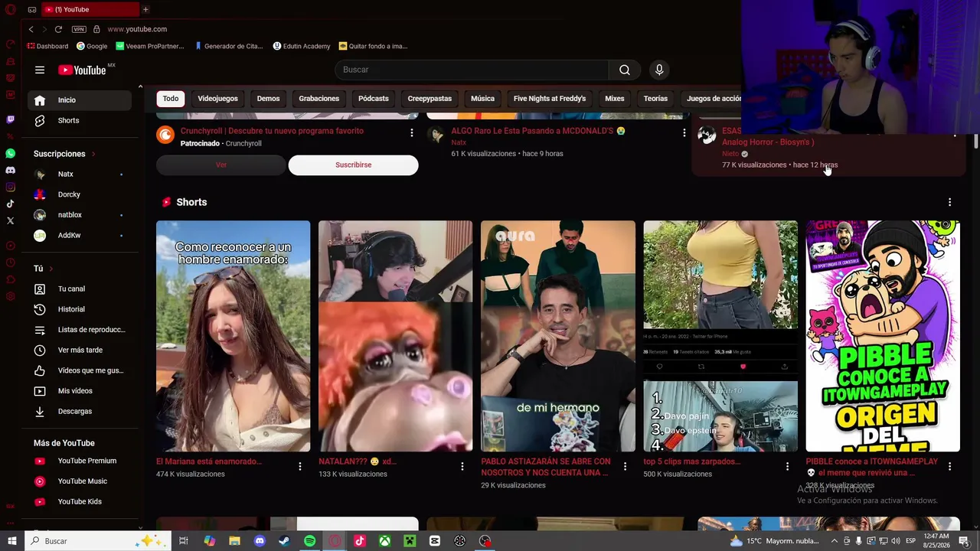Open options for ALGO Raro McDonald's video

(x=684, y=133)
